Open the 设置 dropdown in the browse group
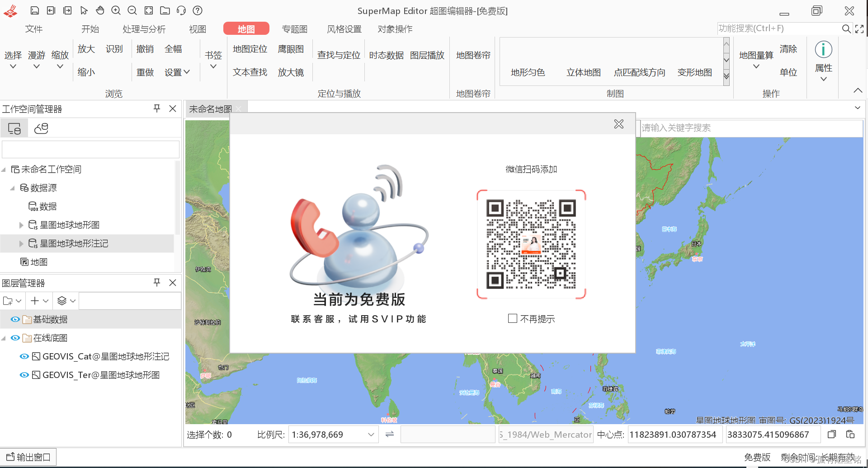 pyautogui.click(x=177, y=72)
